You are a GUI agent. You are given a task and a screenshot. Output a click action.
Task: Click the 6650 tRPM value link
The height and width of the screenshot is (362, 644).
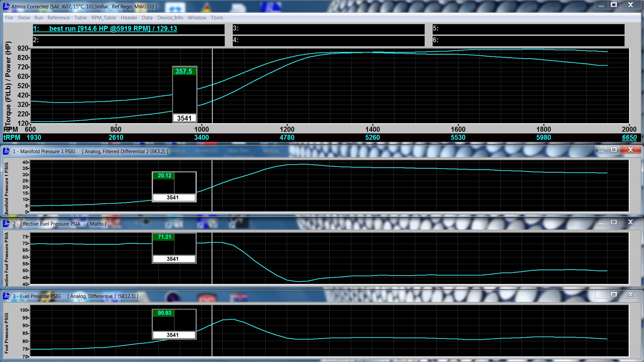tap(629, 137)
